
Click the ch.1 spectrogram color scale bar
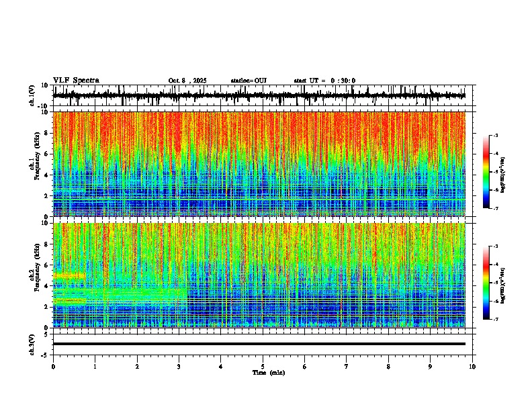pos(486,172)
